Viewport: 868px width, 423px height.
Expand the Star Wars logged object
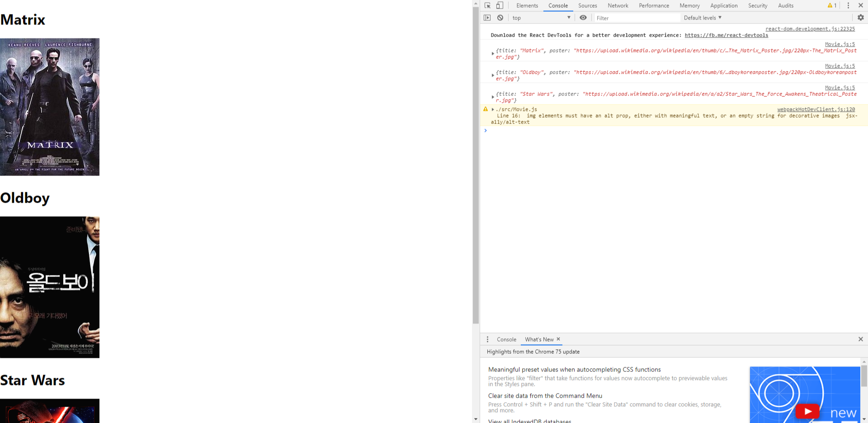[x=493, y=97]
